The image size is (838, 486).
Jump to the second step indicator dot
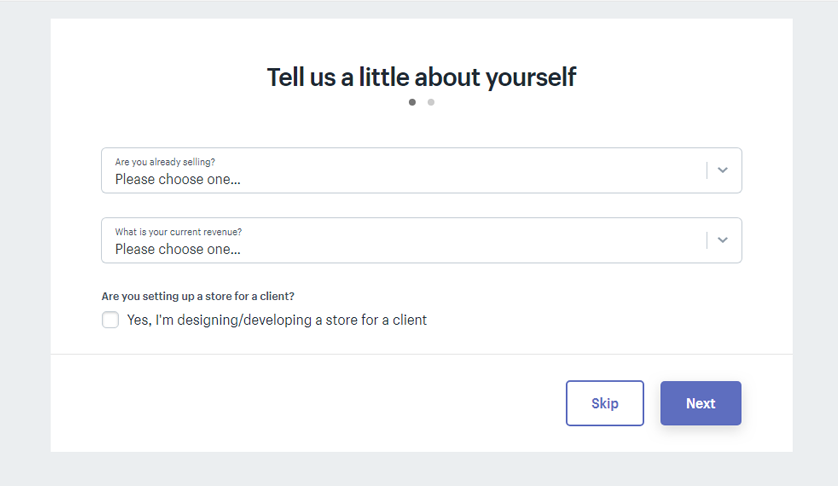[431, 102]
